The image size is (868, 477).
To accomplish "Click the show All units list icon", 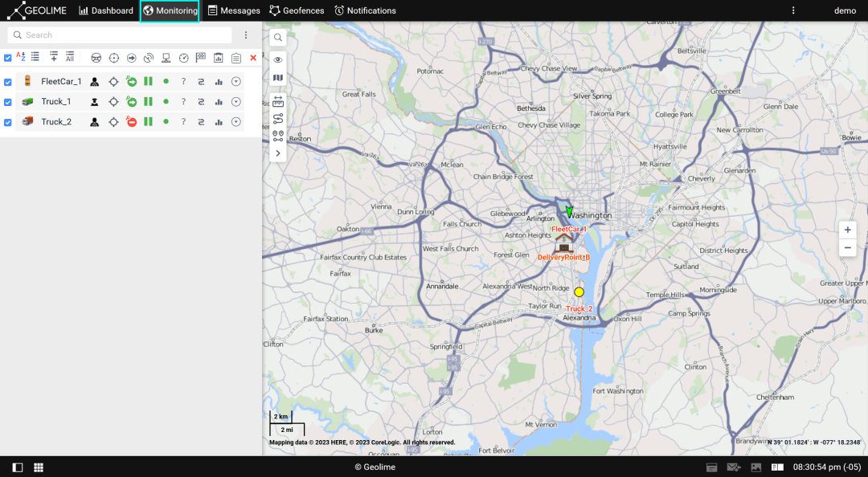I will click(70, 56).
